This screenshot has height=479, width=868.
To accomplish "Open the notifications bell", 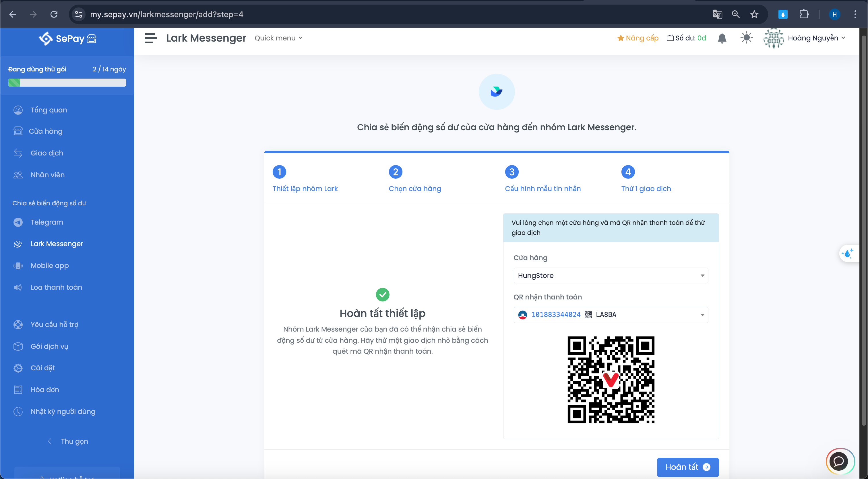I will 722,38.
